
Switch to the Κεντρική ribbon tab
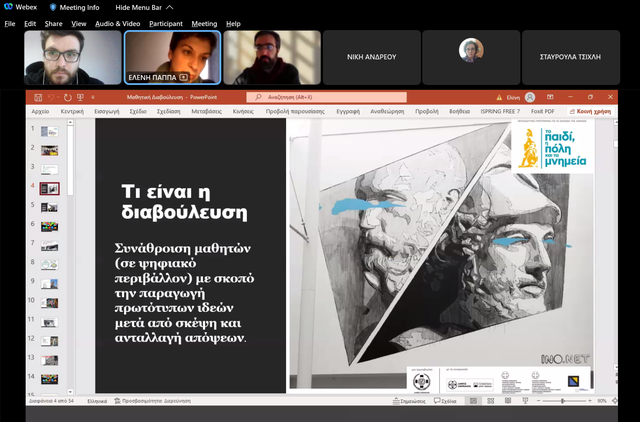[x=72, y=111]
